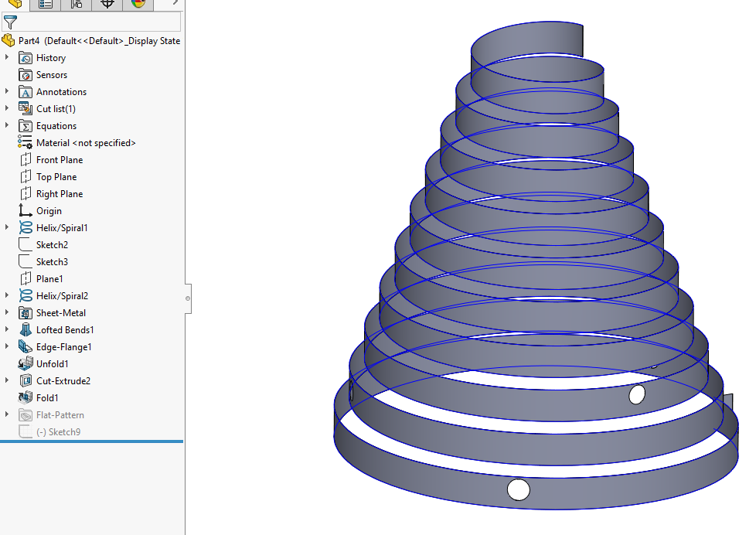Expand the Lofted Bends1 feature

pyautogui.click(x=8, y=330)
